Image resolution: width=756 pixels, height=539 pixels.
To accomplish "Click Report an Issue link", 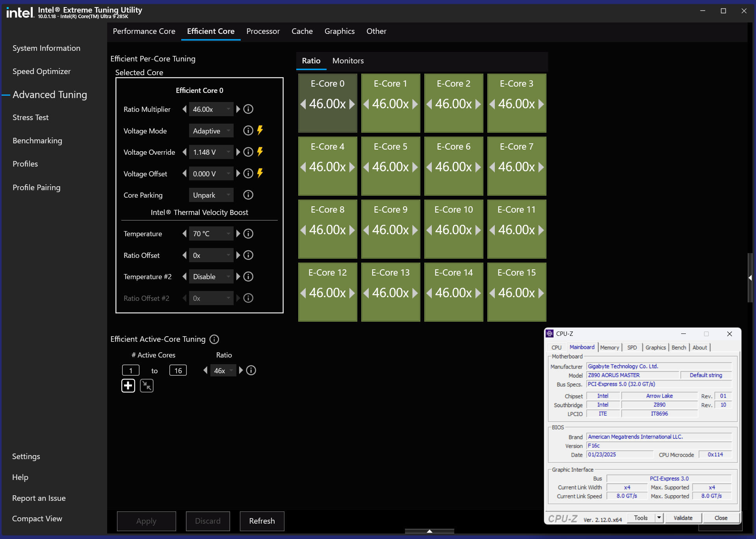I will 39,498.
